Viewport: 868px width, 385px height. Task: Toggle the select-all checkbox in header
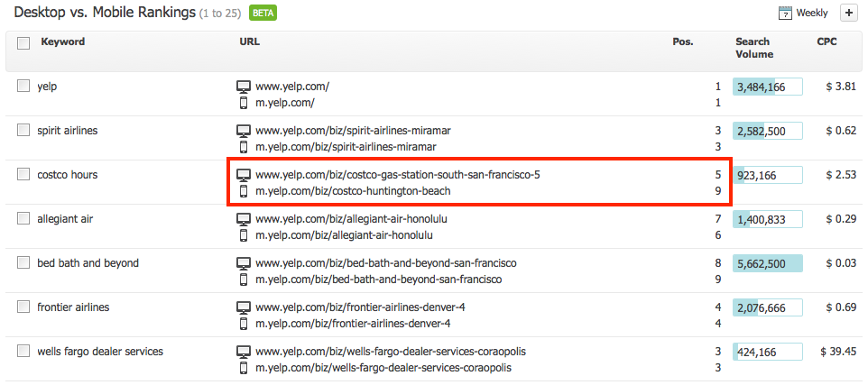pyautogui.click(x=23, y=43)
